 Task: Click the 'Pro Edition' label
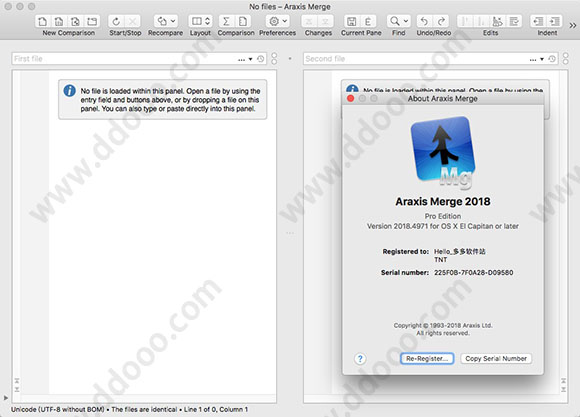[443, 216]
